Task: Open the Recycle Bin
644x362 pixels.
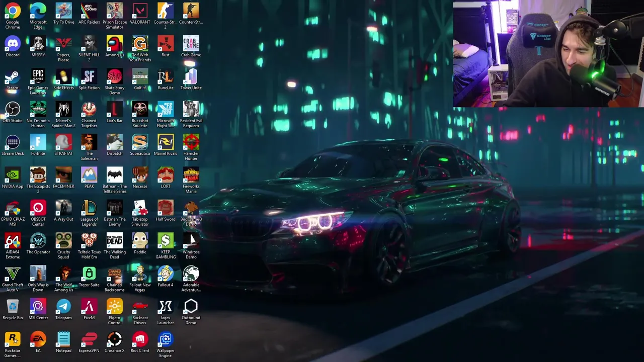Action: click(13, 307)
